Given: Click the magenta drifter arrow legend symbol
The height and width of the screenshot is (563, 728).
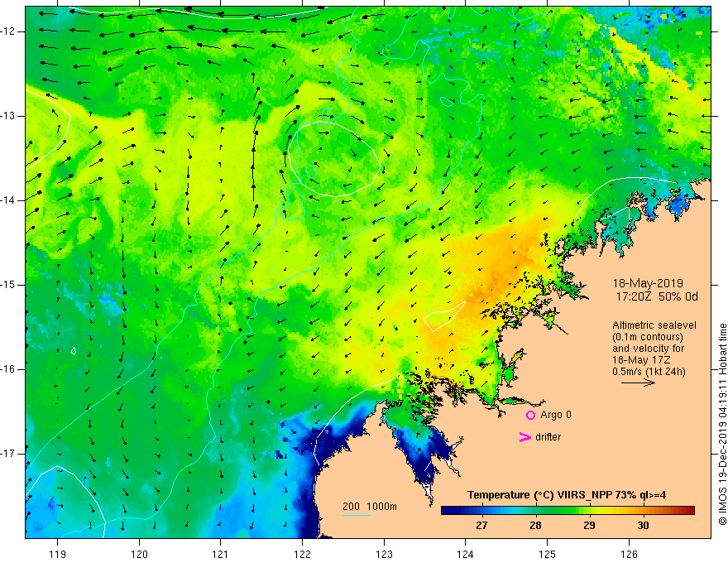Looking at the screenshot, I should [525, 437].
